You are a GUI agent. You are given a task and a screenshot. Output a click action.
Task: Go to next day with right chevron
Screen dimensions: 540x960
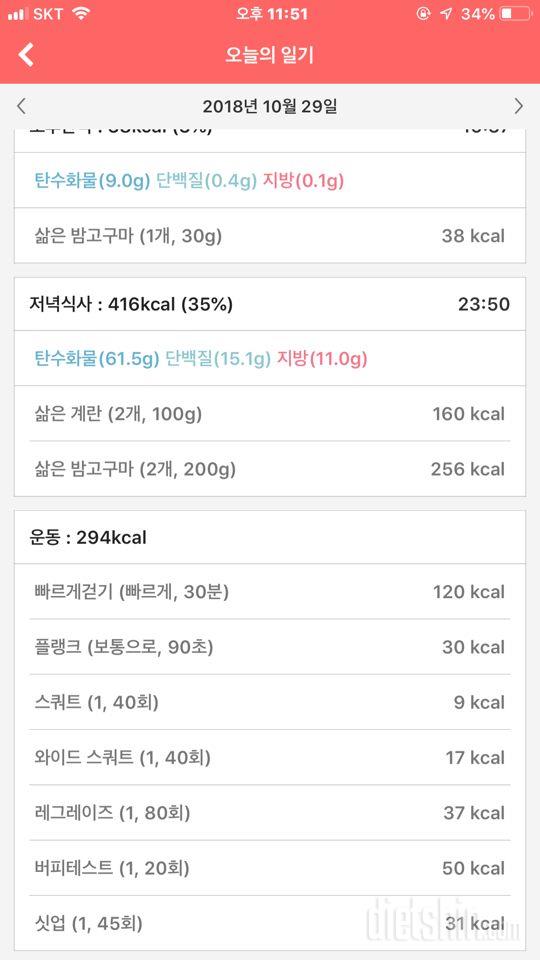[519, 107]
